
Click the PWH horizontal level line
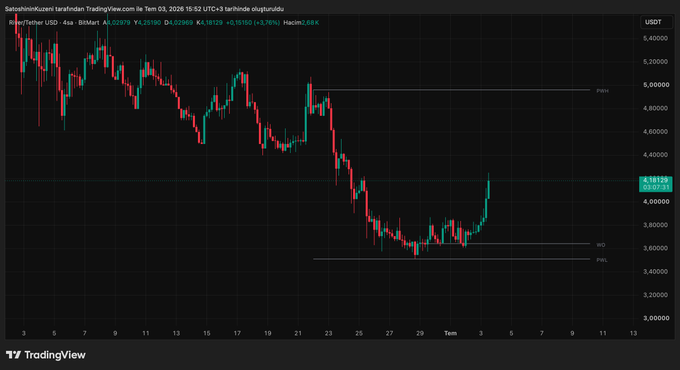[451, 90]
